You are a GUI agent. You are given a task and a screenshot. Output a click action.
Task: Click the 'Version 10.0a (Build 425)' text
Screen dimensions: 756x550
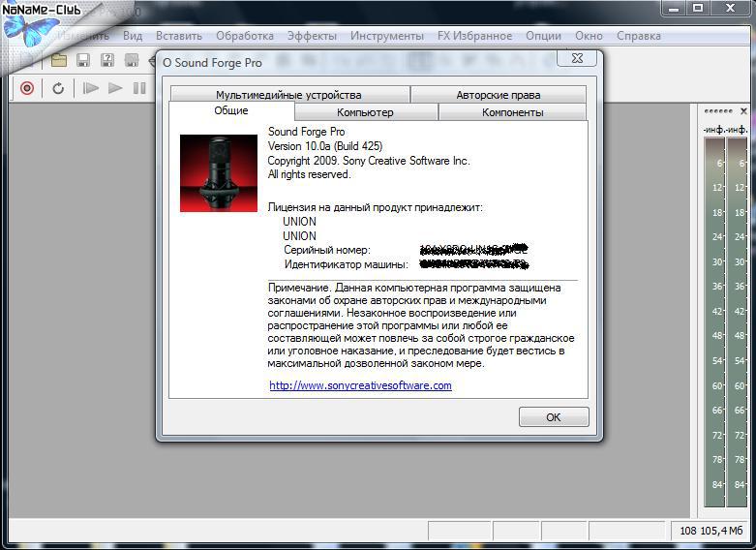tap(325, 146)
